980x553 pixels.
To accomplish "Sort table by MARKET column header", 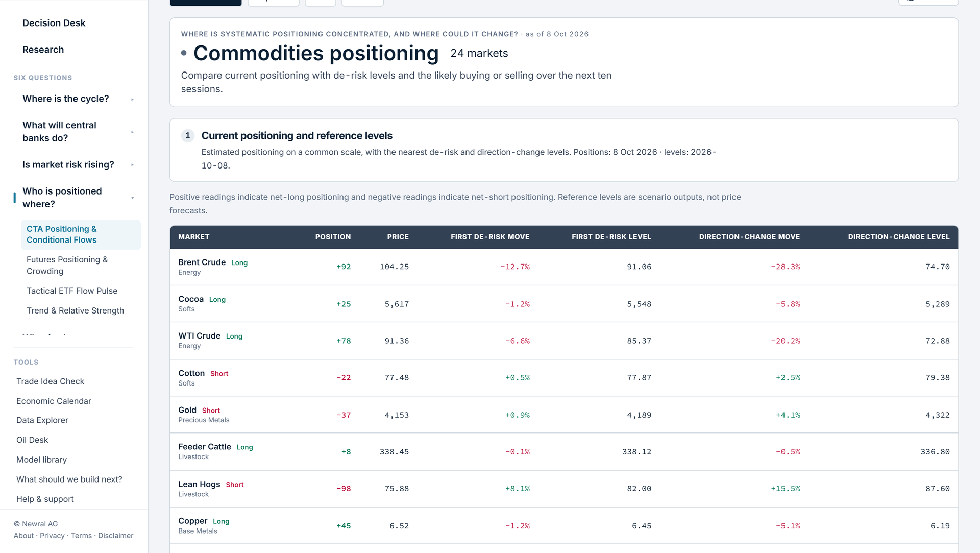I will point(193,237).
